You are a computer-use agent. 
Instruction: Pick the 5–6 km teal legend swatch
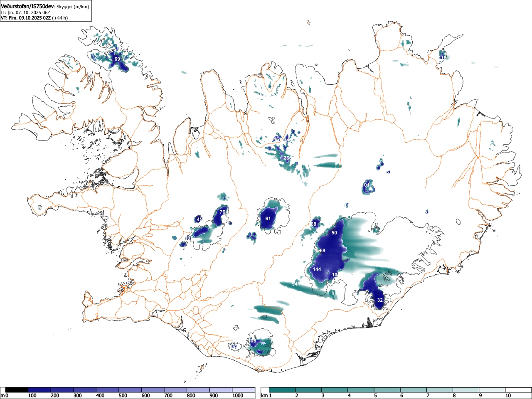(387, 390)
